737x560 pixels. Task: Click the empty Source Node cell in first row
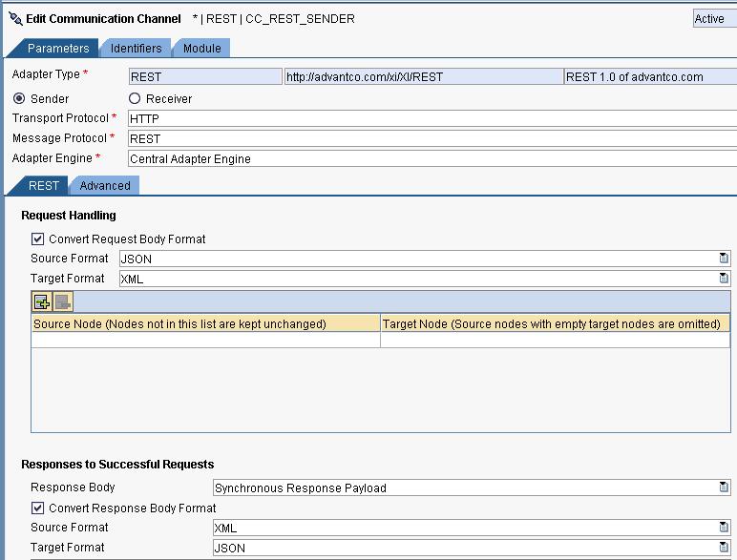click(x=205, y=340)
